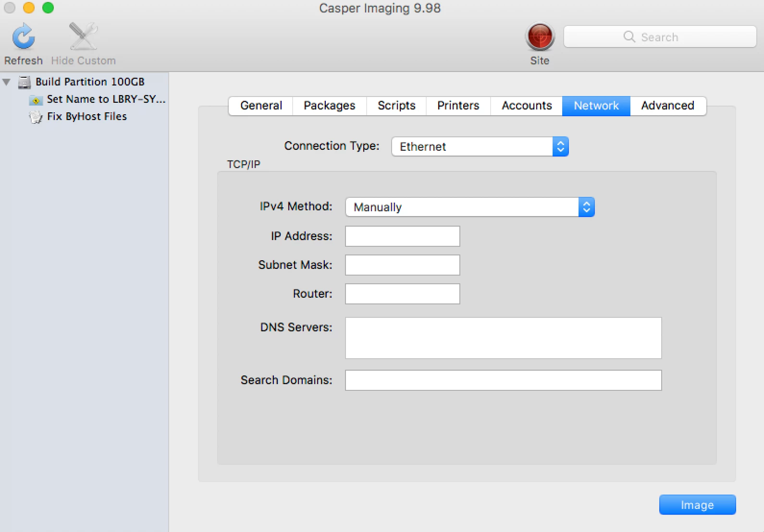The width and height of the screenshot is (764, 532).
Task: Click the IP Address field
Action: [x=403, y=236]
